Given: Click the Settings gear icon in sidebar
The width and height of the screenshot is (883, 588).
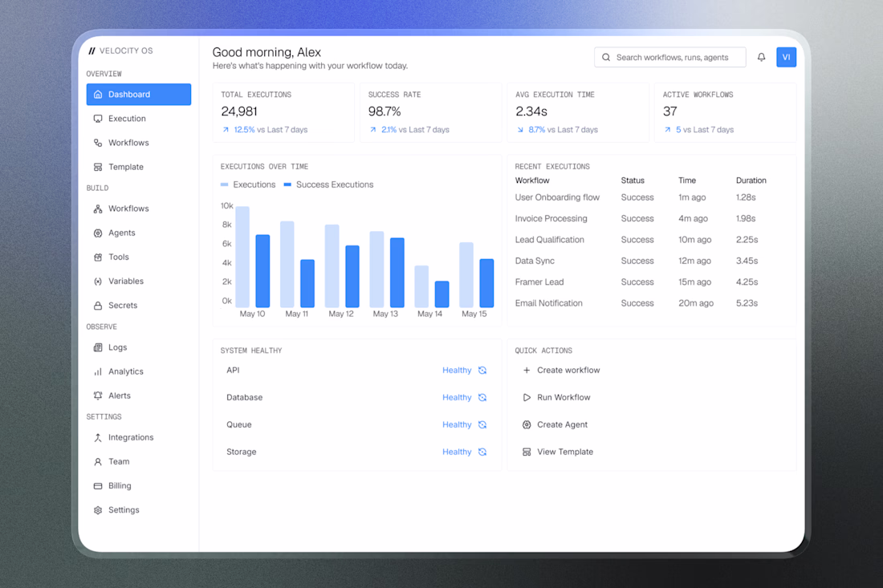Looking at the screenshot, I should (x=98, y=510).
